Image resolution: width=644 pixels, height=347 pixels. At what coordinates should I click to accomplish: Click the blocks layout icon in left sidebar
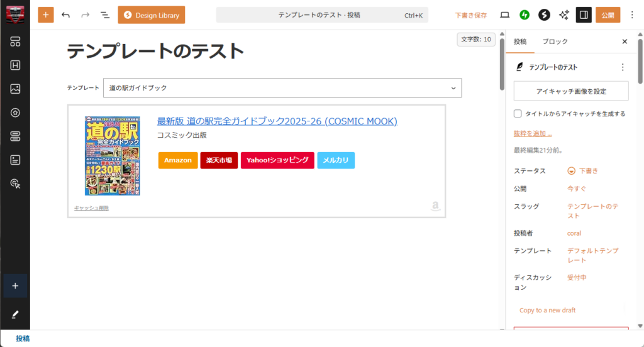15,41
